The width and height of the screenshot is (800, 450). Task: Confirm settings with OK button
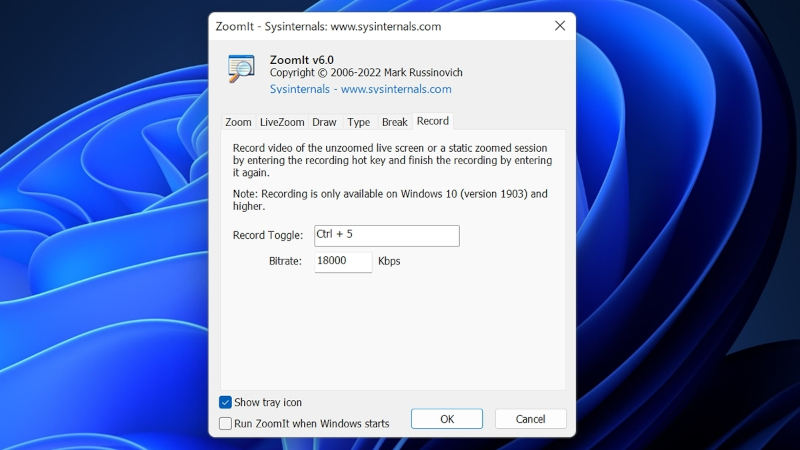pyautogui.click(x=447, y=419)
